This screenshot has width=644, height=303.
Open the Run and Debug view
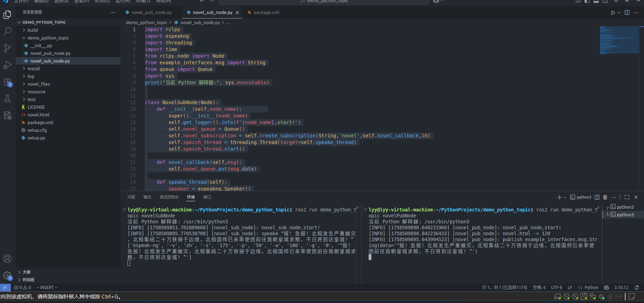click(7, 65)
